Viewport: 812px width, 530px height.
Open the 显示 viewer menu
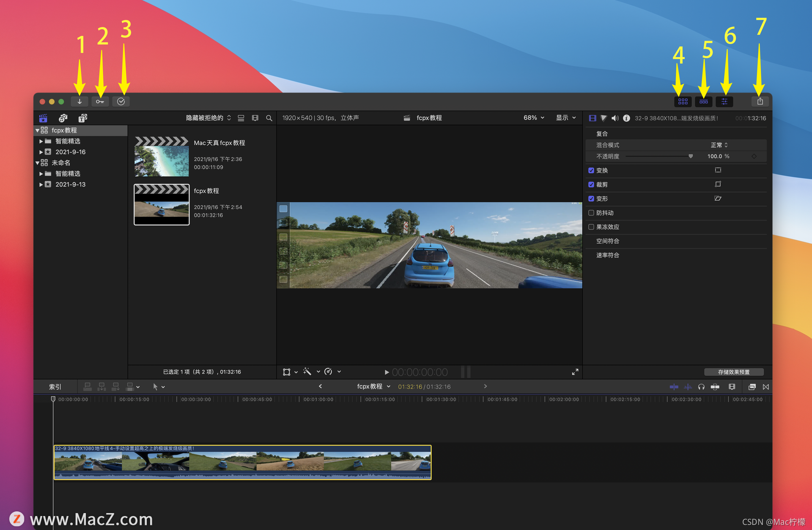pyautogui.click(x=565, y=118)
